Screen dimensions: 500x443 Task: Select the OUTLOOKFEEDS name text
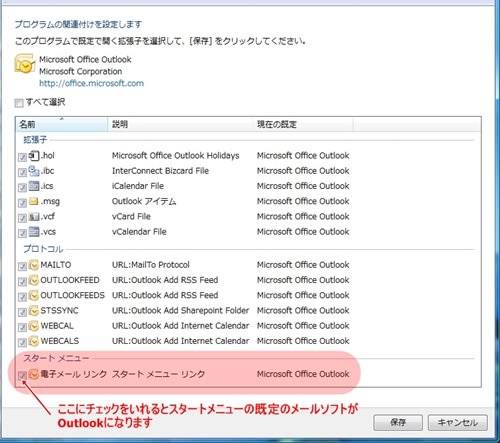pos(72,295)
